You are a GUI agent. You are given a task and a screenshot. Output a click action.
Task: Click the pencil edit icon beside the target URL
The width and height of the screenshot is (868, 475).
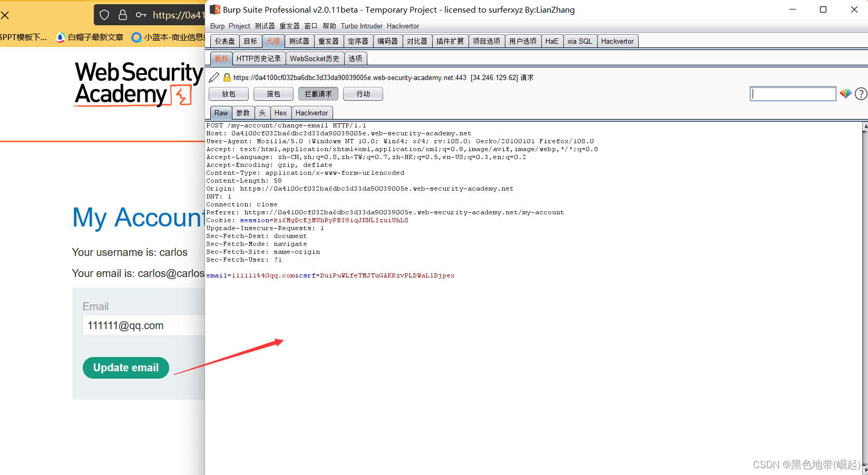tap(214, 77)
